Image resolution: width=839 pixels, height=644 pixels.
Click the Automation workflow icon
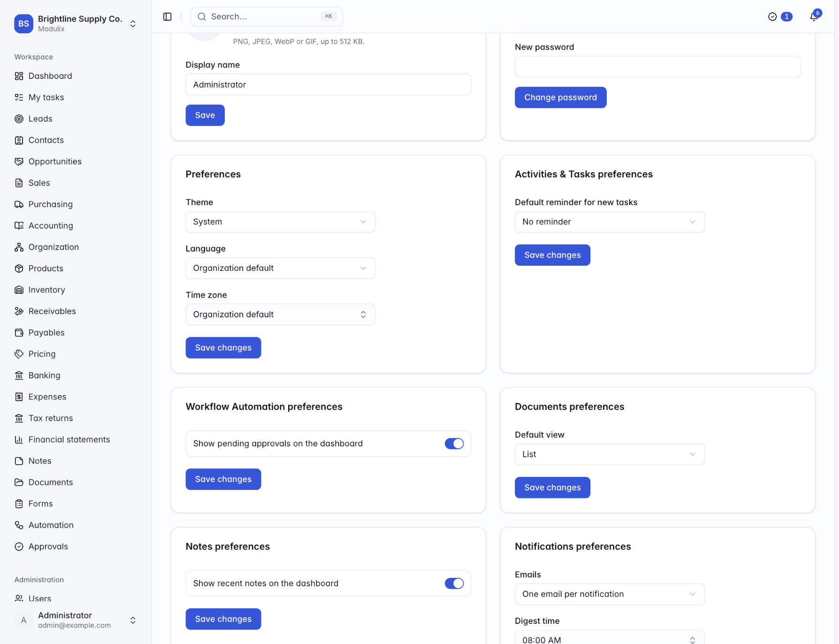click(x=19, y=525)
